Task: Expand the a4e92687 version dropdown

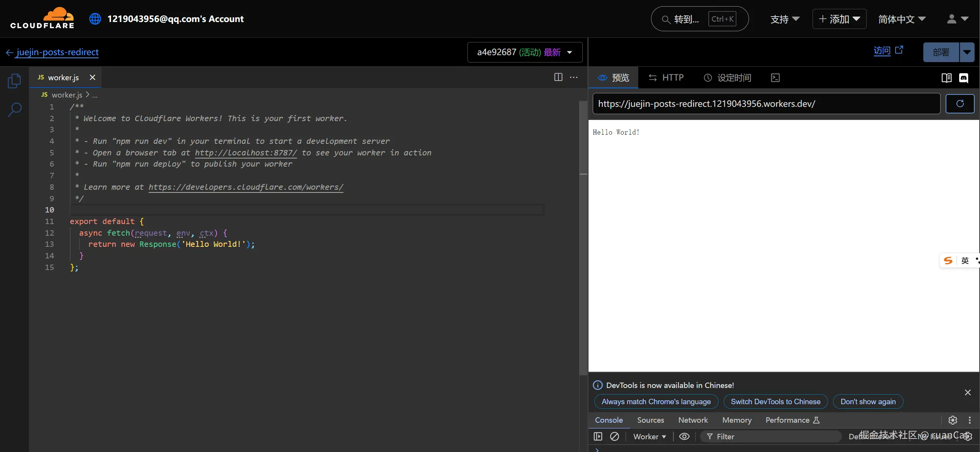Action: [x=525, y=52]
